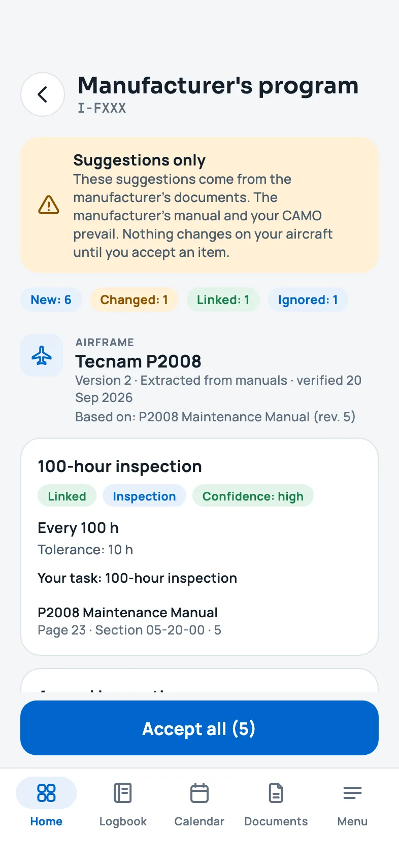Click the I-FXXX registration text
This screenshot has width=399, height=868.
(102, 108)
